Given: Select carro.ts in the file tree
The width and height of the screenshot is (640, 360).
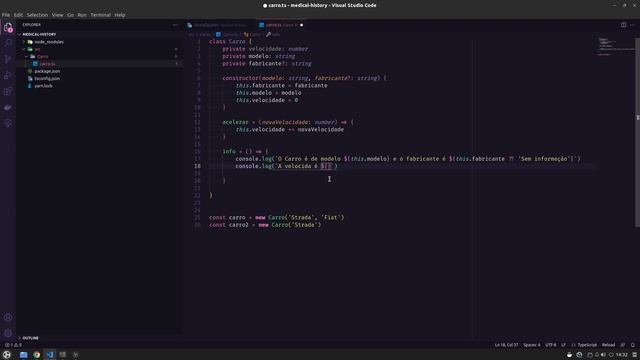Looking at the screenshot, I should click(x=47, y=64).
